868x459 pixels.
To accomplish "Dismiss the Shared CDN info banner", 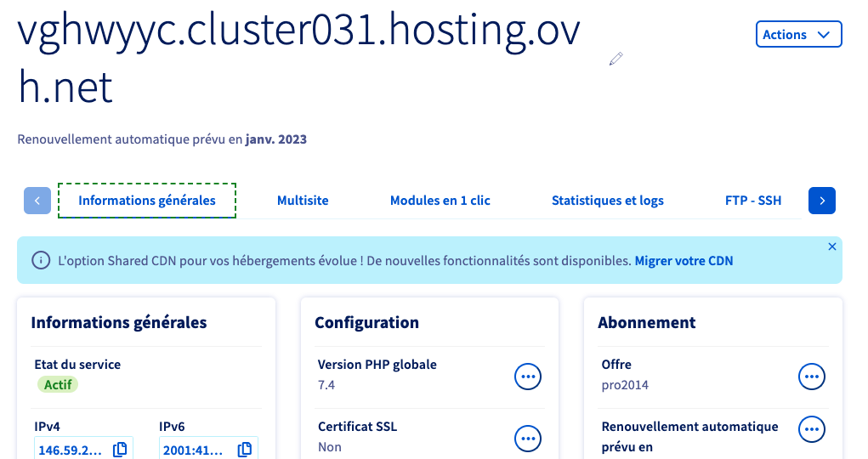I will (x=831, y=246).
